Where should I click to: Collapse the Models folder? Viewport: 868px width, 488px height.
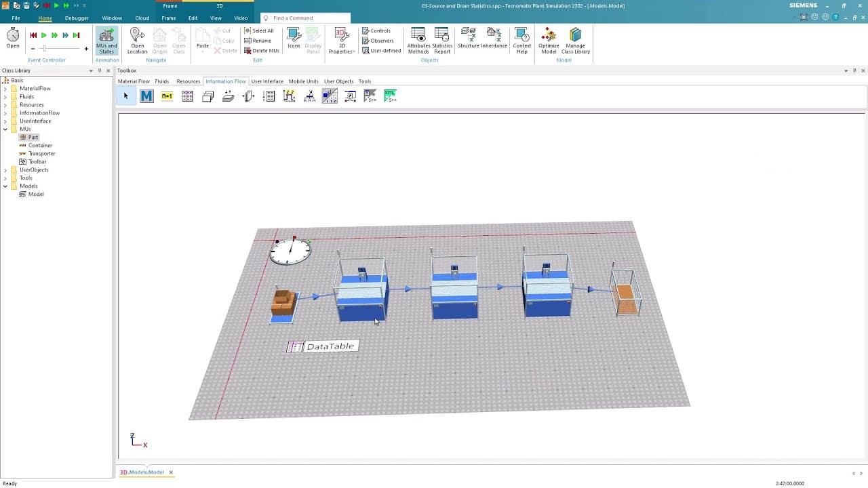pos(5,186)
